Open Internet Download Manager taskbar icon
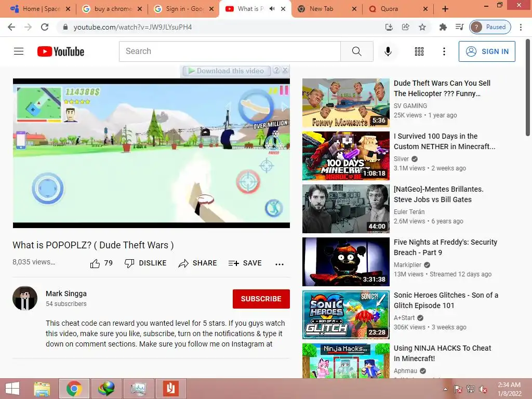This screenshot has height=399, width=532. point(106,389)
